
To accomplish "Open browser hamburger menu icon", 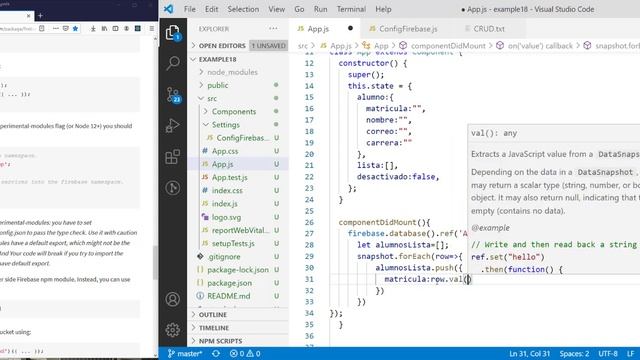I will click(x=152, y=29).
